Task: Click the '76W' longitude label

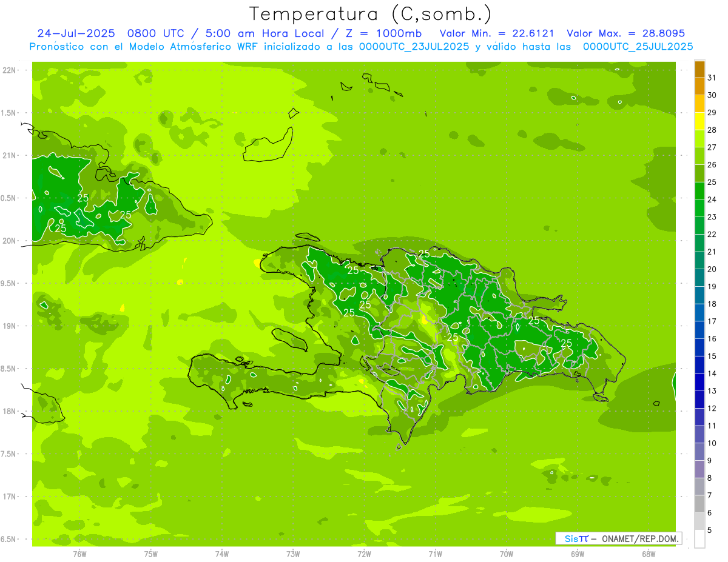Action: pyautogui.click(x=79, y=554)
